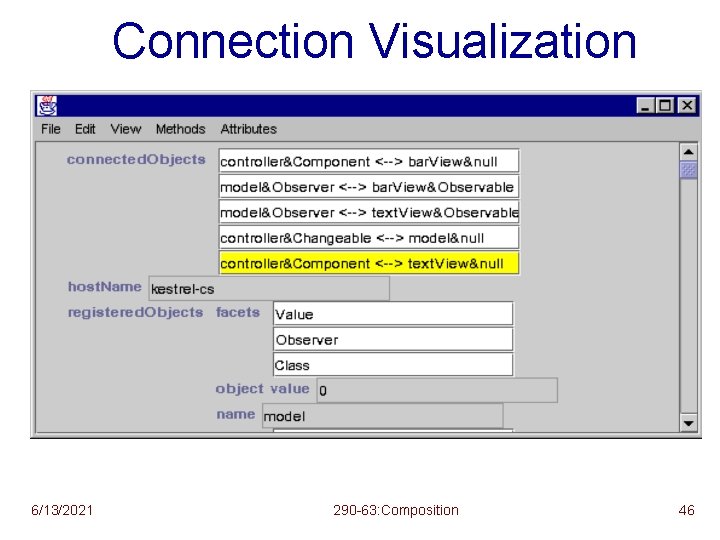This screenshot has height=540, width=720.
Task: Click the facets label
Action: (x=238, y=312)
